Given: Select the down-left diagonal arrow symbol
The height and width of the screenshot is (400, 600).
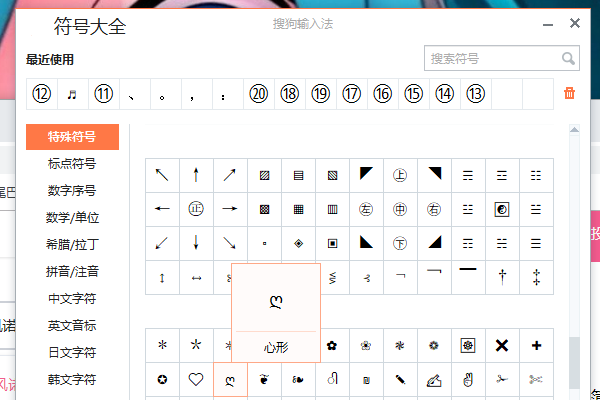Looking at the screenshot, I should (x=162, y=243).
